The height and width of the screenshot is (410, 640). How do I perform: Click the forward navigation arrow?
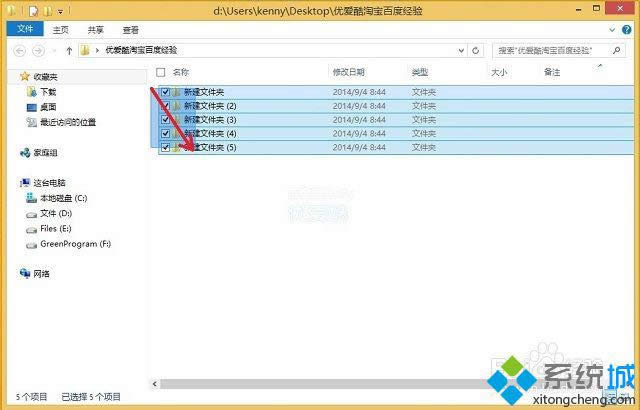tap(38, 50)
